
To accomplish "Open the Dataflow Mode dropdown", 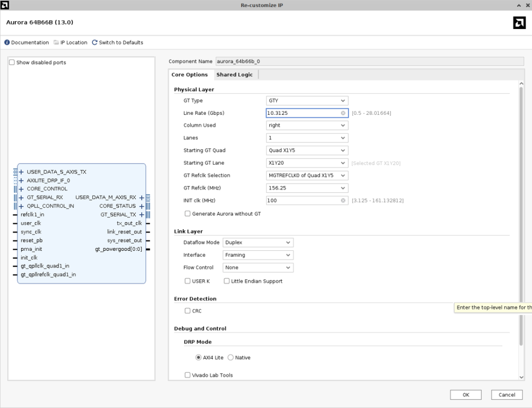I will [x=258, y=242].
